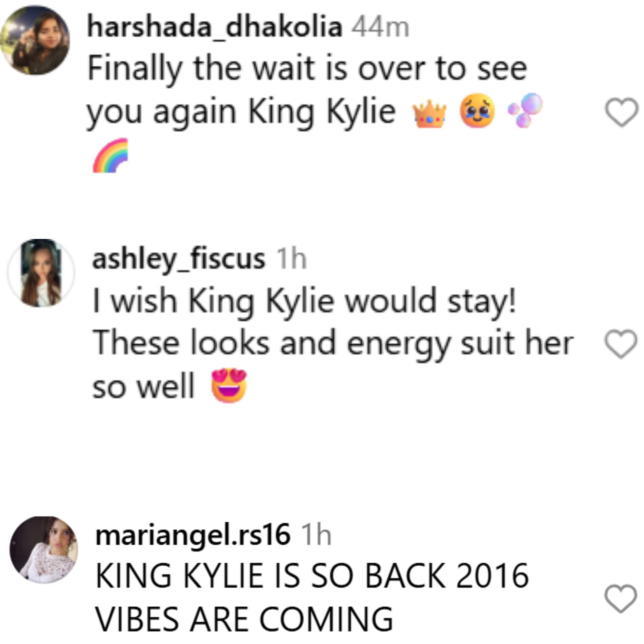
Task: Click the bubbles emoji in the first comment
Action: pyautogui.click(x=525, y=110)
